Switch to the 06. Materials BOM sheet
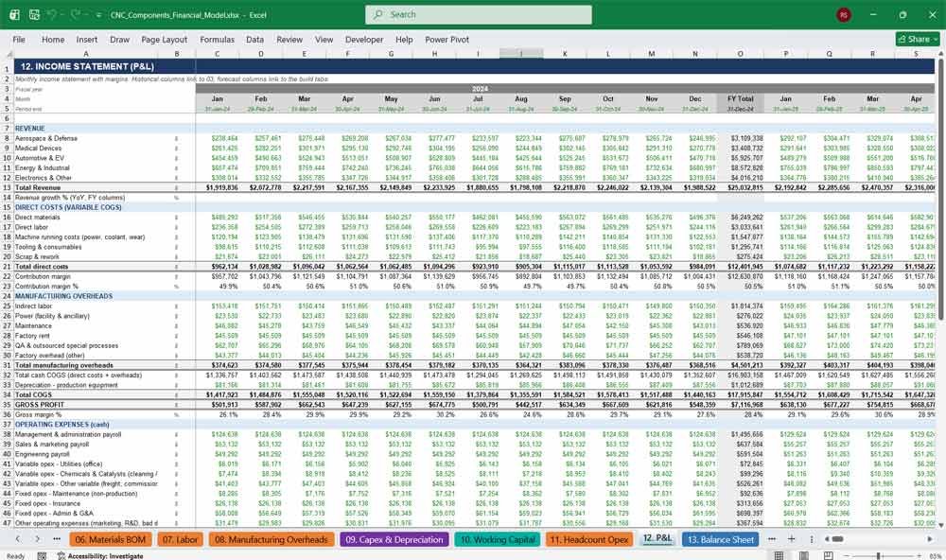 pyautogui.click(x=111, y=539)
